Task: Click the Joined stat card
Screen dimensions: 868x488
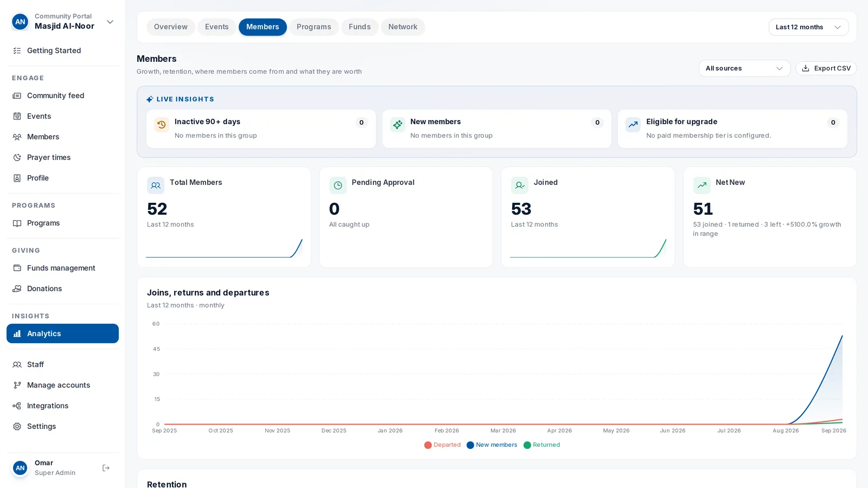Action: [x=588, y=217]
